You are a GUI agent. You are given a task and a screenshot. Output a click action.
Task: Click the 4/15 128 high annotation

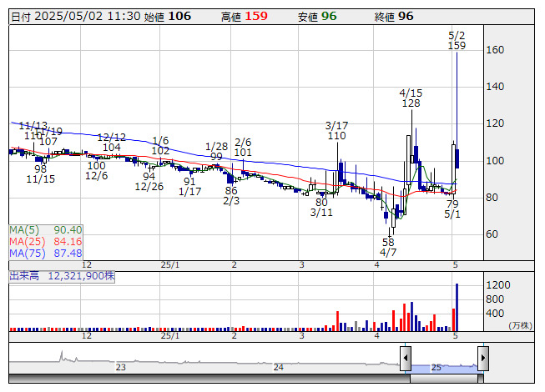tap(410, 98)
